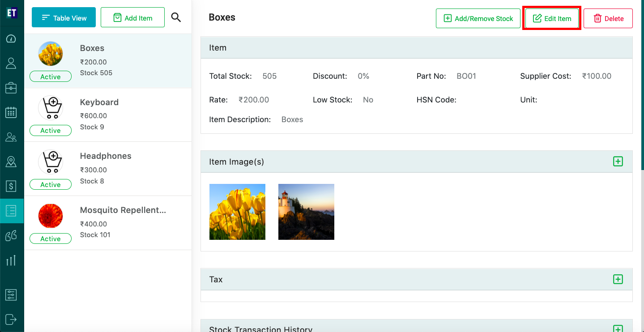Open the calendar icon in sidebar
The height and width of the screenshot is (332, 644).
[x=11, y=112]
